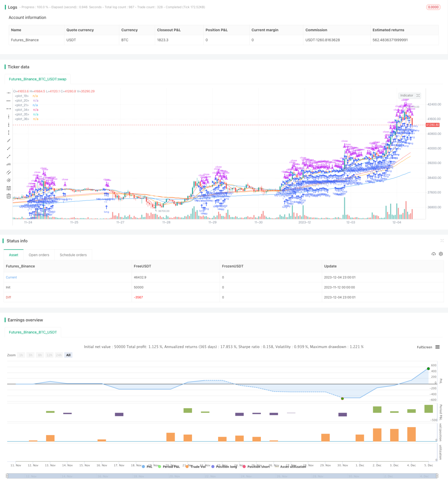Toggle the Trade Vol legend series
Screen dimensions: 448x486
click(x=195, y=467)
